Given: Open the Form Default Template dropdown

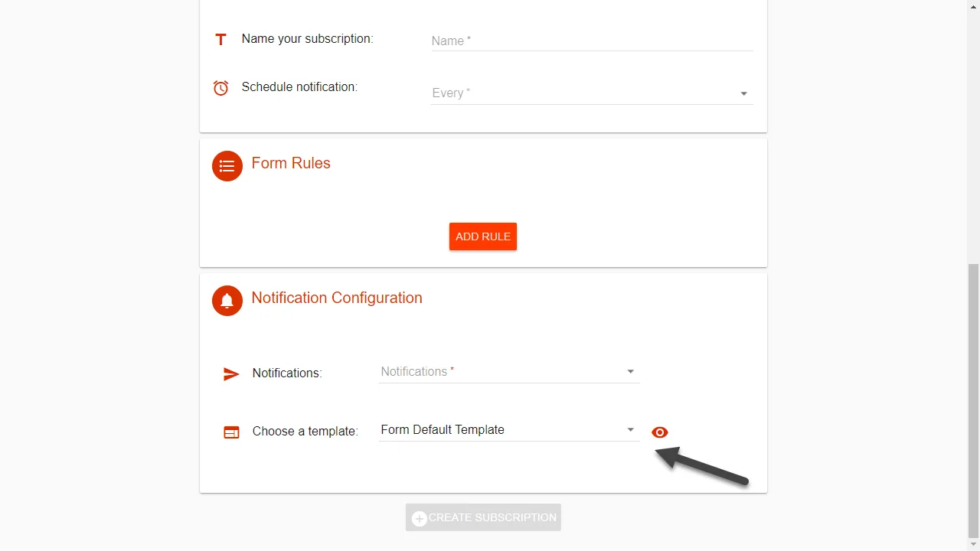Looking at the screenshot, I should click(509, 430).
